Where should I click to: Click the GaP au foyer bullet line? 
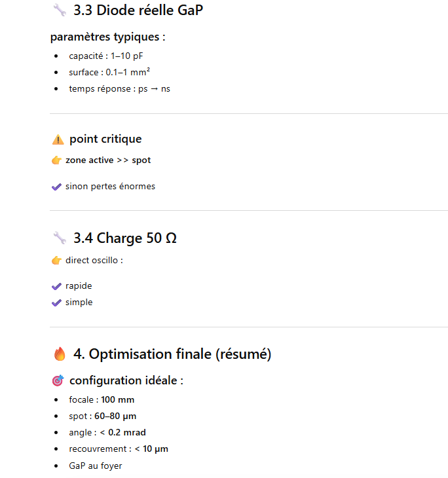(x=95, y=466)
